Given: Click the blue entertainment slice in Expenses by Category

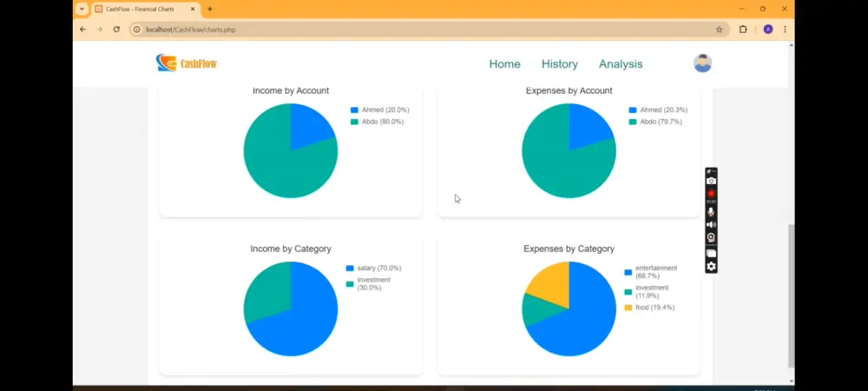Looking at the screenshot, I should (587, 321).
